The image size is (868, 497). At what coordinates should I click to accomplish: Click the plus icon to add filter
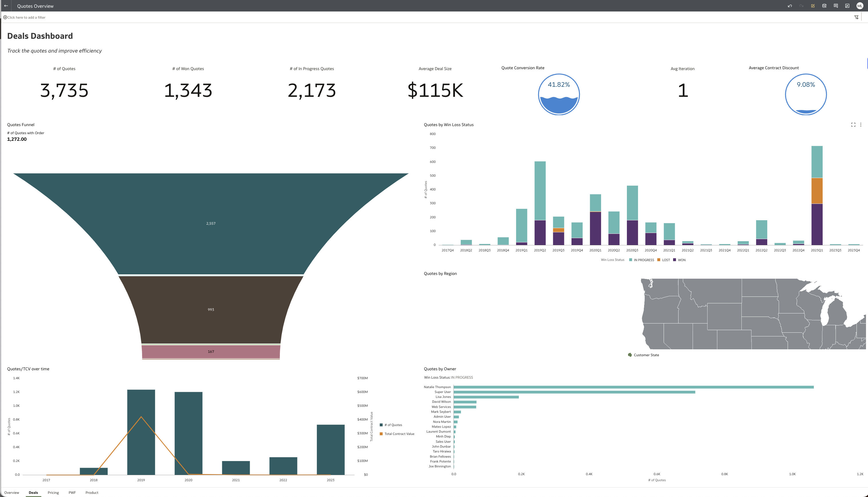click(x=5, y=18)
